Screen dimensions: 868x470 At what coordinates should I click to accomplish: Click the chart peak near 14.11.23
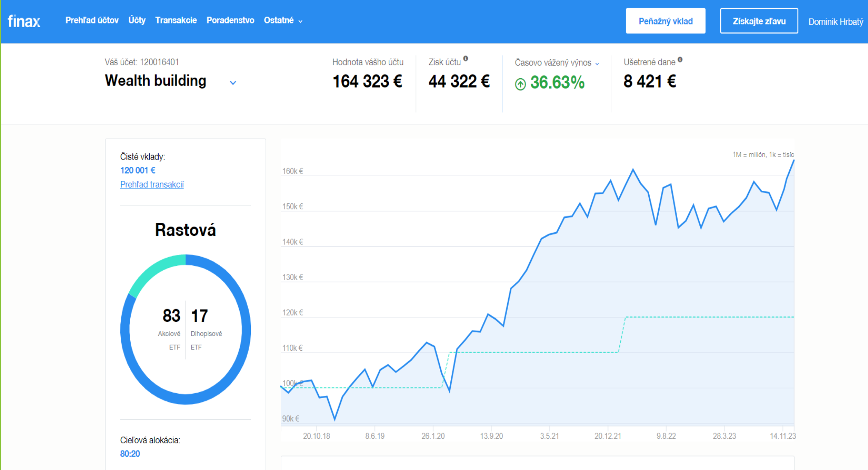(793, 161)
